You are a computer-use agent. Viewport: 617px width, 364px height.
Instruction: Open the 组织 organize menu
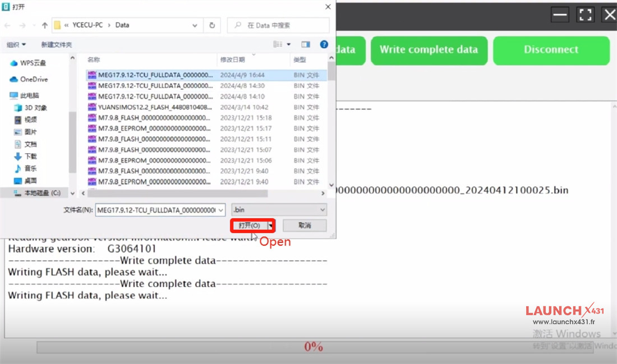[x=16, y=44]
